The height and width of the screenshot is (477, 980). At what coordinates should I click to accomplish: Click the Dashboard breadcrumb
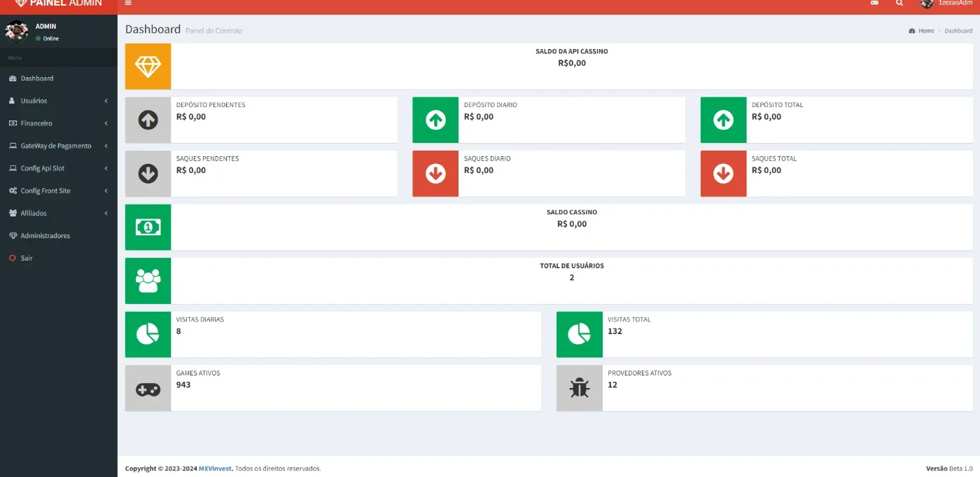958,31
